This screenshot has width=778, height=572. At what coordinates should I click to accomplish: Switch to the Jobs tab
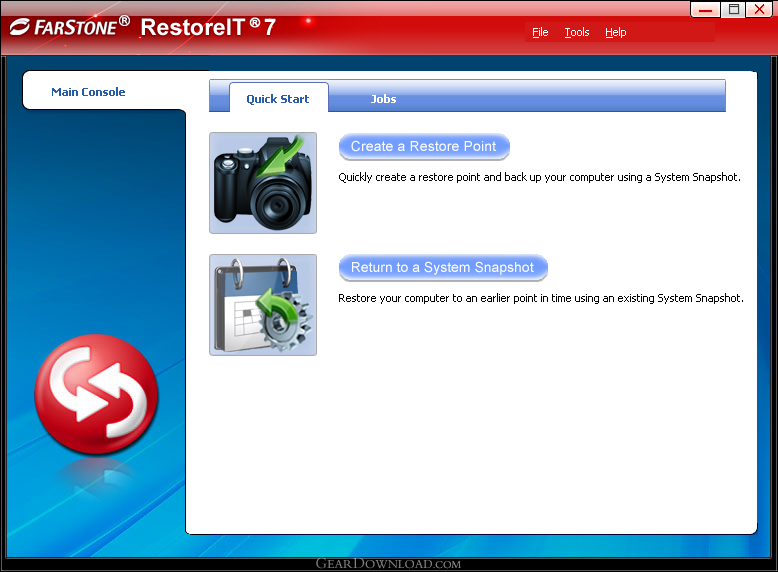[x=384, y=99]
